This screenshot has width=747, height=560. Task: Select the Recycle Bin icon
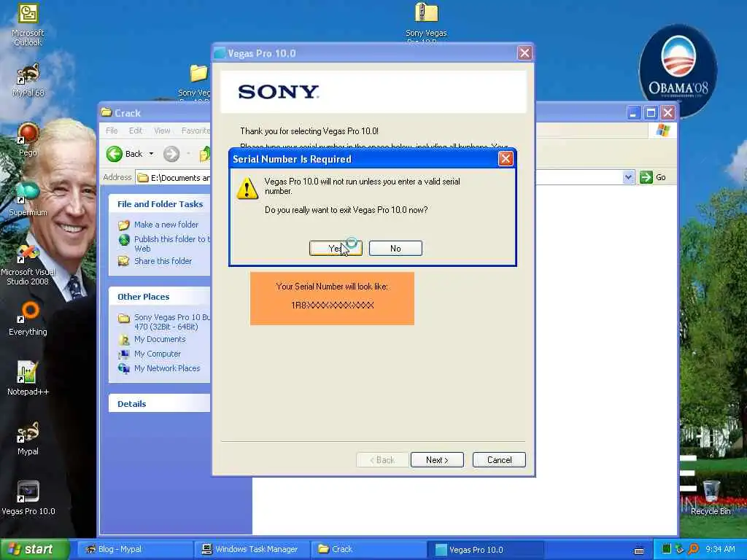click(711, 498)
